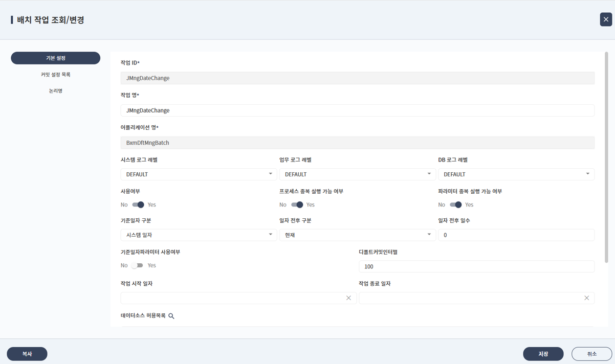Toggle 파라미터 중복 실행 가능 여부 switch

455,204
